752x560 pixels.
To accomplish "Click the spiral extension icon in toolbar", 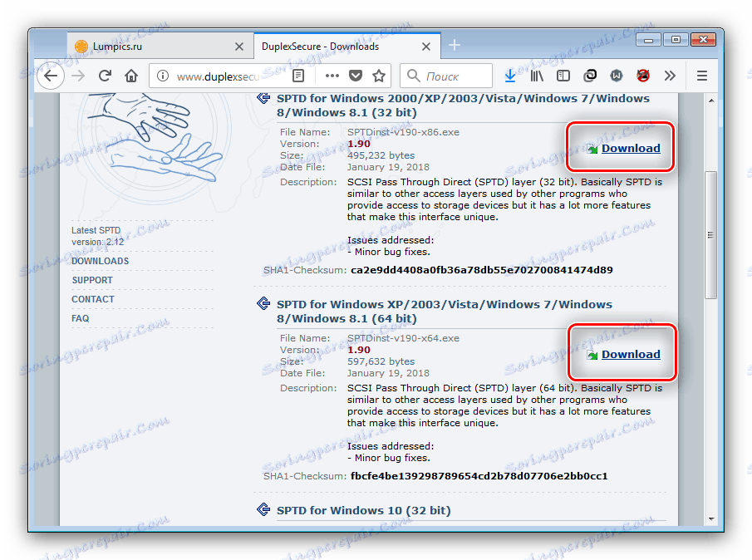I will coord(590,76).
